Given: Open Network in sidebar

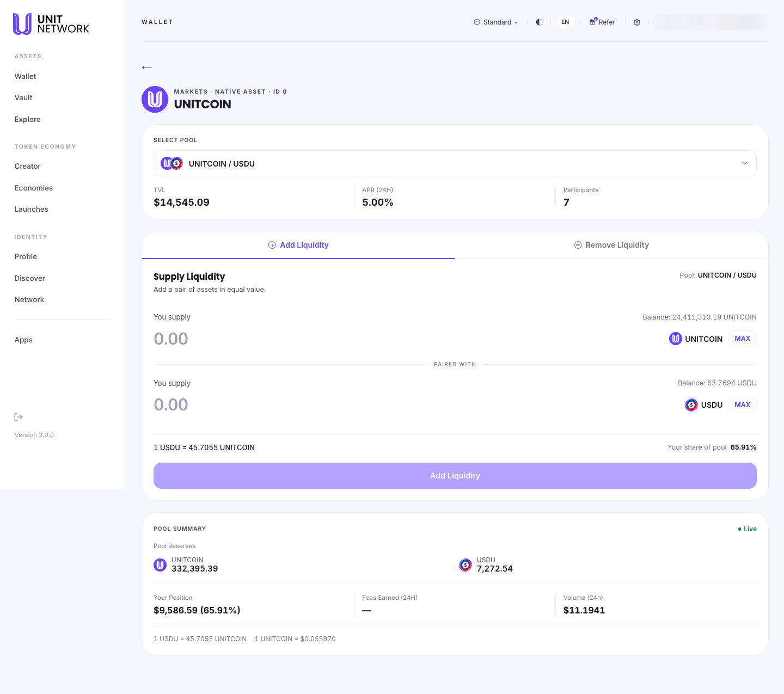Looking at the screenshot, I should tap(29, 300).
